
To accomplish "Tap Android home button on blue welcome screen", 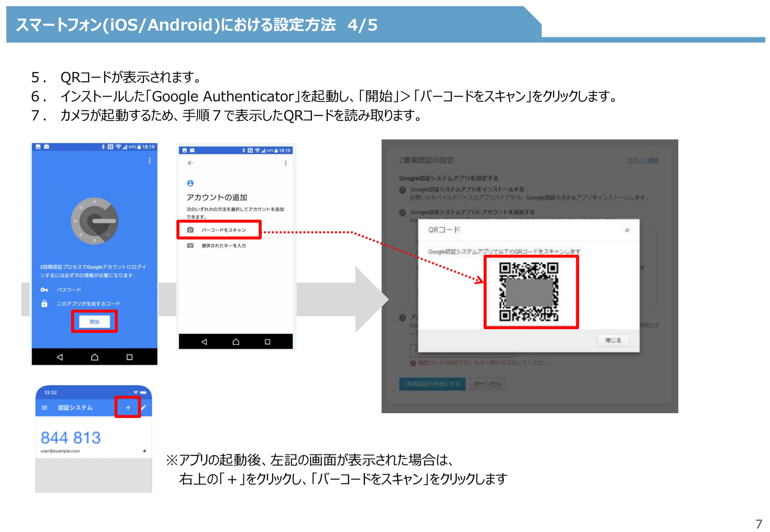I will [95, 357].
